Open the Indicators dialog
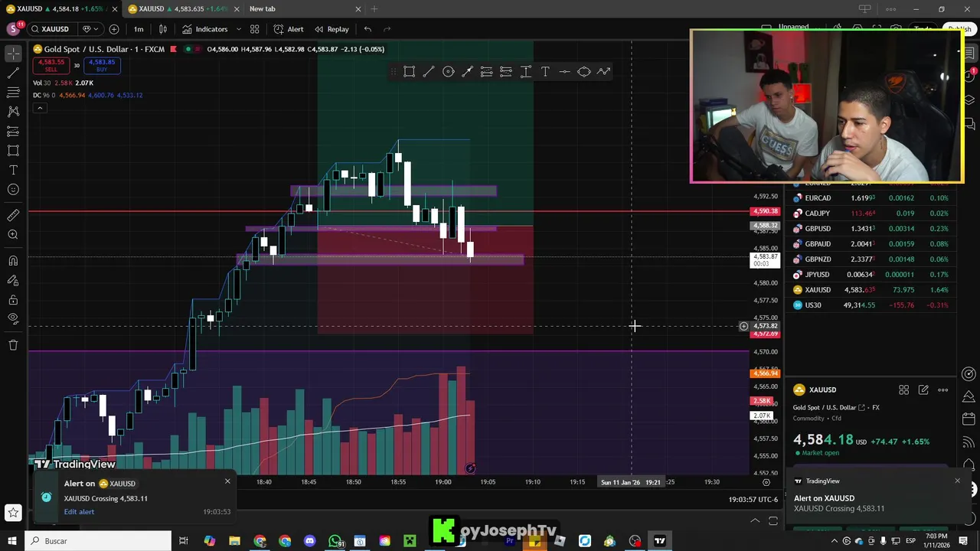The image size is (980, 551). click(x=205, y=29)
